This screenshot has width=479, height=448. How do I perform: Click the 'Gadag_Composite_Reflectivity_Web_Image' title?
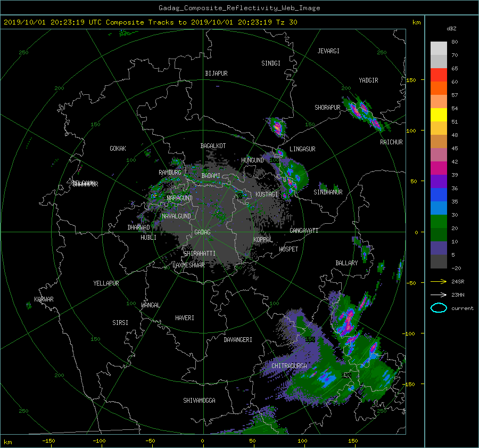point(239,8)
